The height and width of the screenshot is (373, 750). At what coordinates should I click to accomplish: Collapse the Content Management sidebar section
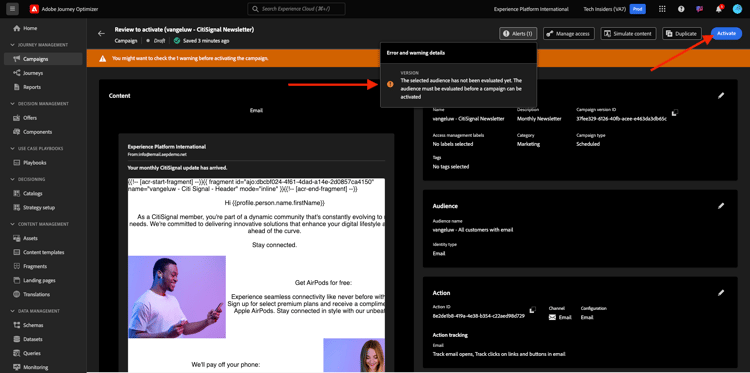(x=13, y=224)
